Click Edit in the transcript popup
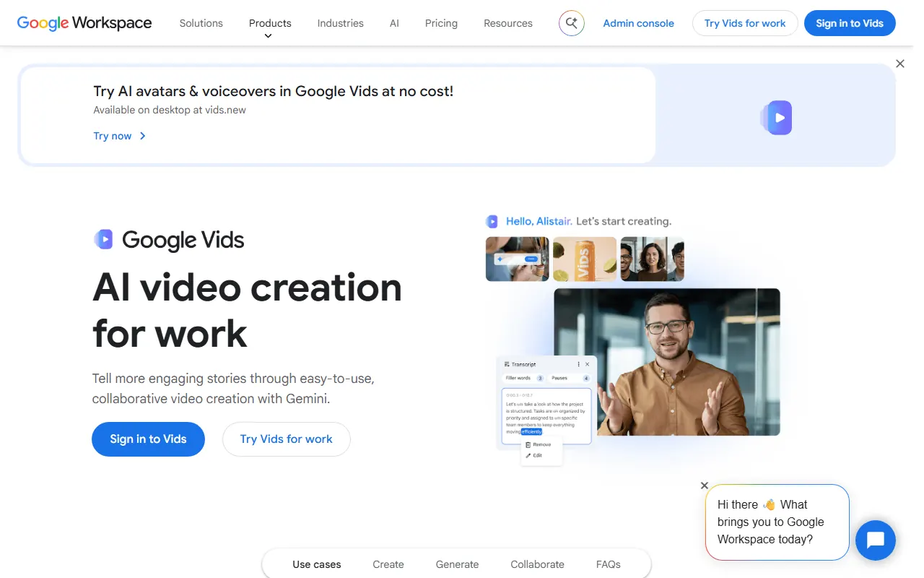 coord(534,455)
